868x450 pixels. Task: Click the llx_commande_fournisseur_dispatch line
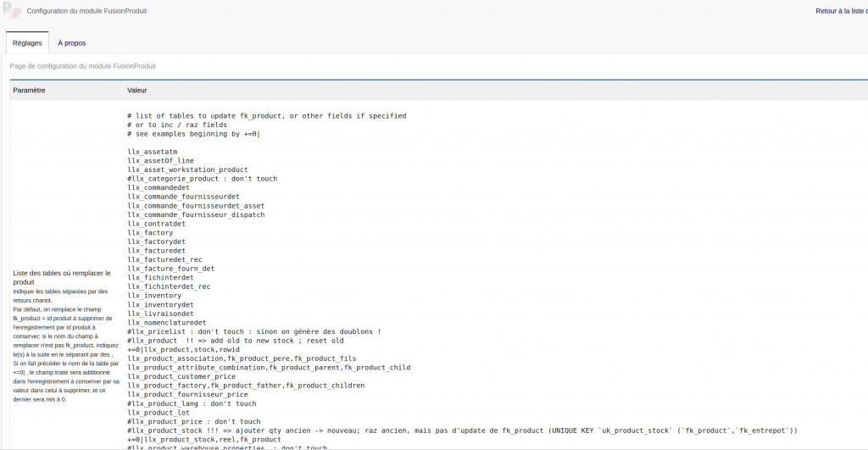click(x=196, y=214)
